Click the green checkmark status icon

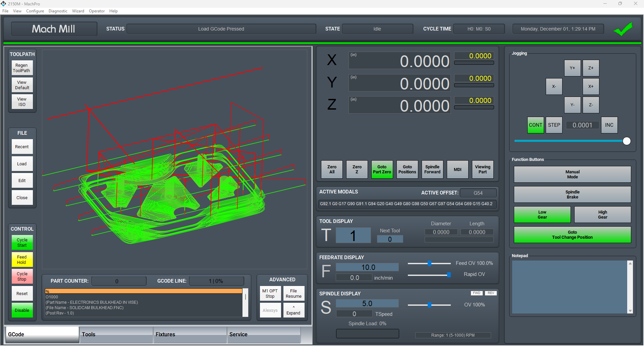tap(623, 29)
